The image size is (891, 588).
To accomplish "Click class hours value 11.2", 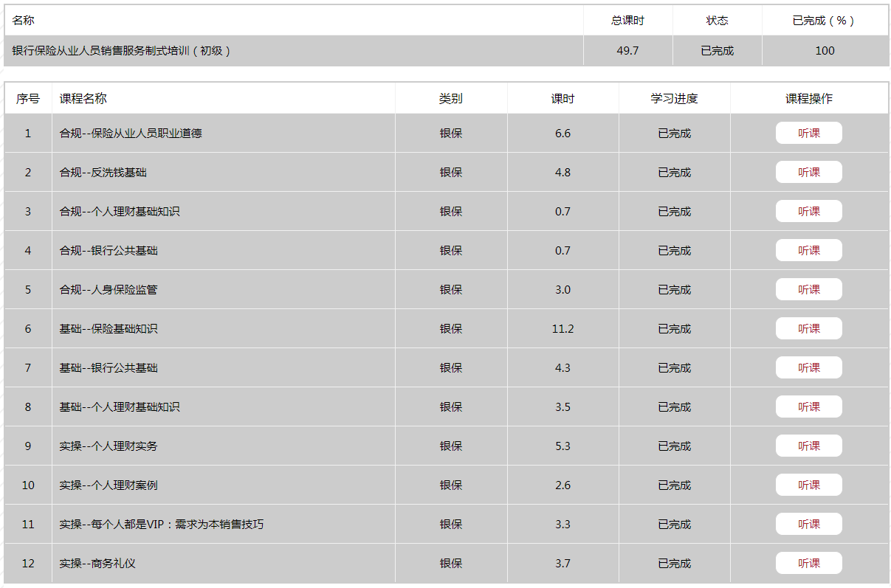I will 563,329.
